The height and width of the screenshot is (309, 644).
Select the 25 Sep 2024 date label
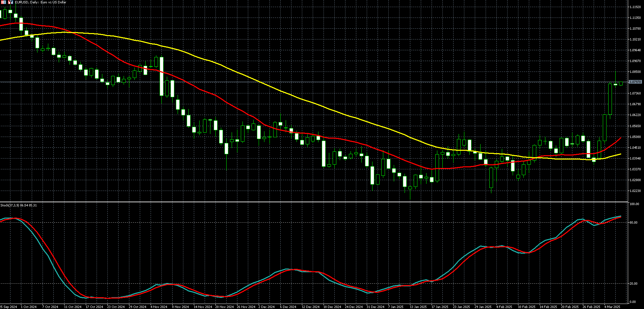(8, 307)
